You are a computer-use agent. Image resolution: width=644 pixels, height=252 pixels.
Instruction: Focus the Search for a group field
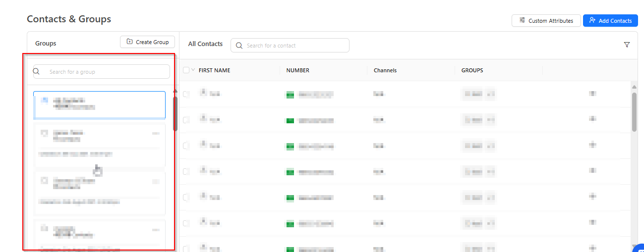pyautogui.click(x=102, y=72)
